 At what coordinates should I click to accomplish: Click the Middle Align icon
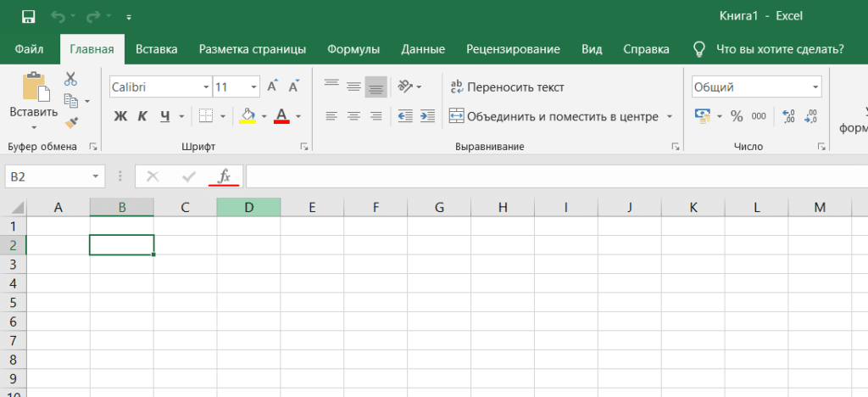click(x=353, y=87)
